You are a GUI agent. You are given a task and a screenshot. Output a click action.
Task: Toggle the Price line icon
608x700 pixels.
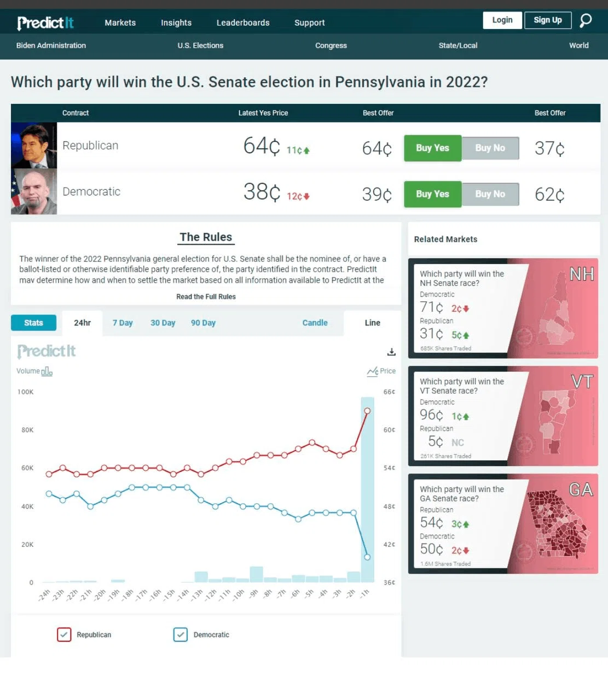(372, 371)
